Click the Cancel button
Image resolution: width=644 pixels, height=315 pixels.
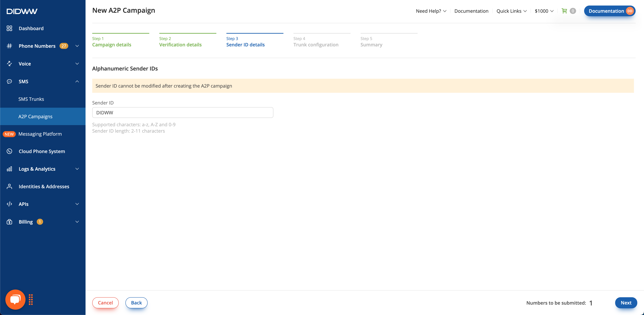(x=105, y=303)
